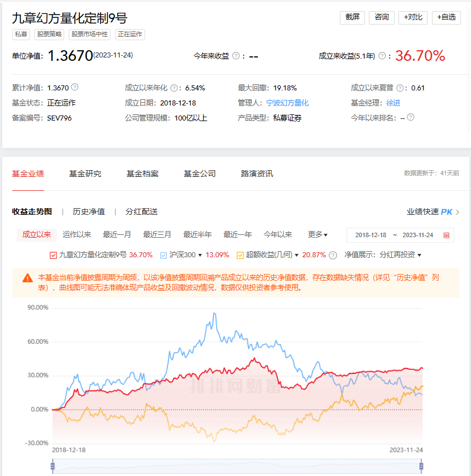This screenshot has height=476, width=471.
Task: Click 数据更新于: 41天前 note
Action: click(x=431, y=174)
